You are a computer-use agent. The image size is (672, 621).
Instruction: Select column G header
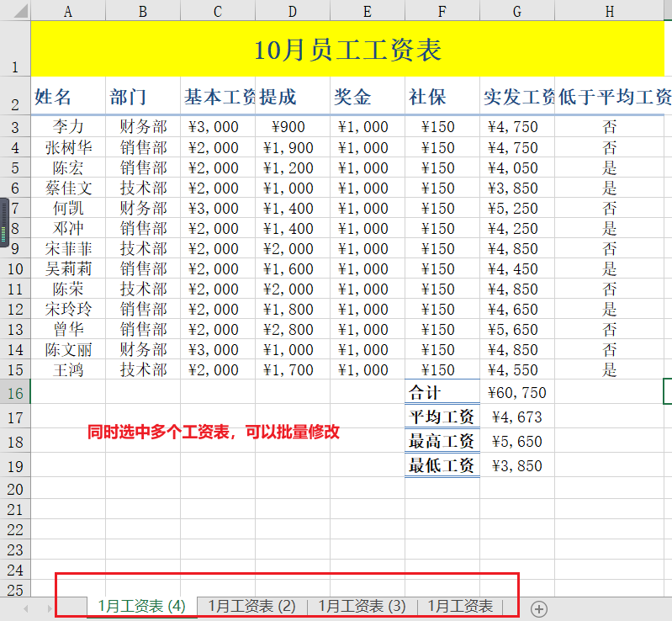[517, 11]
